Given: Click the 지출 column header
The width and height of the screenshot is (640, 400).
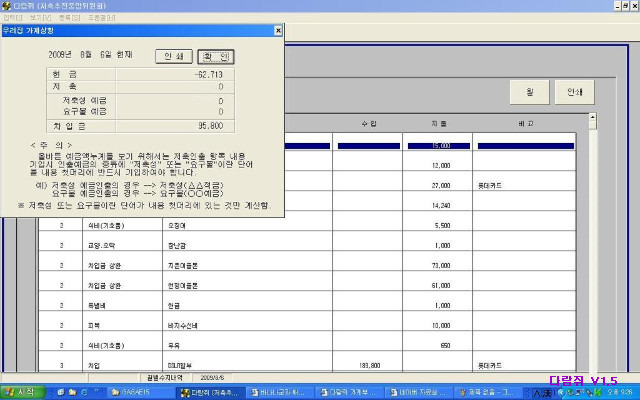Looking at the screenshot, I should (439, 123).
